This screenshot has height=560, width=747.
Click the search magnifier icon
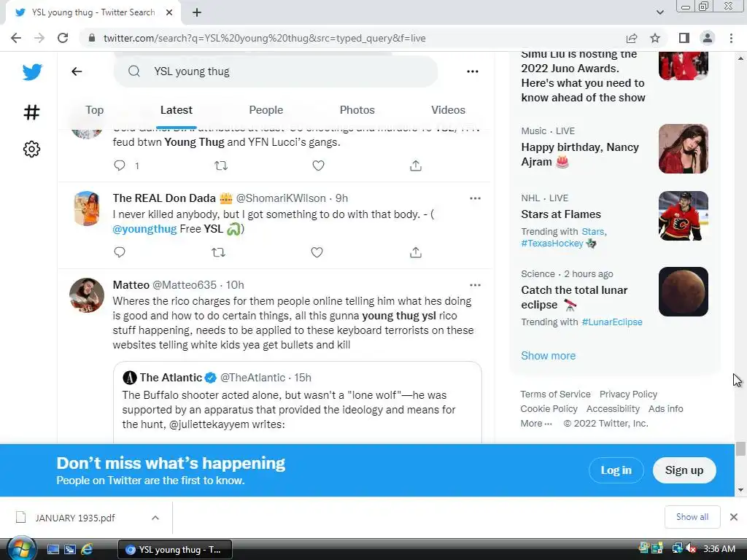(x=134, y=71)
